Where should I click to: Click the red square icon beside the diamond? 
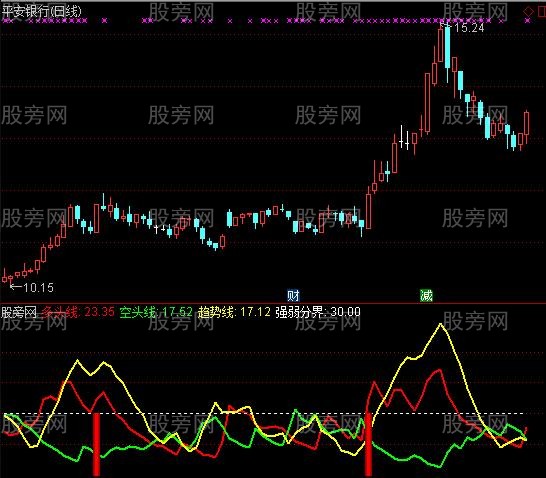point(542,12)
